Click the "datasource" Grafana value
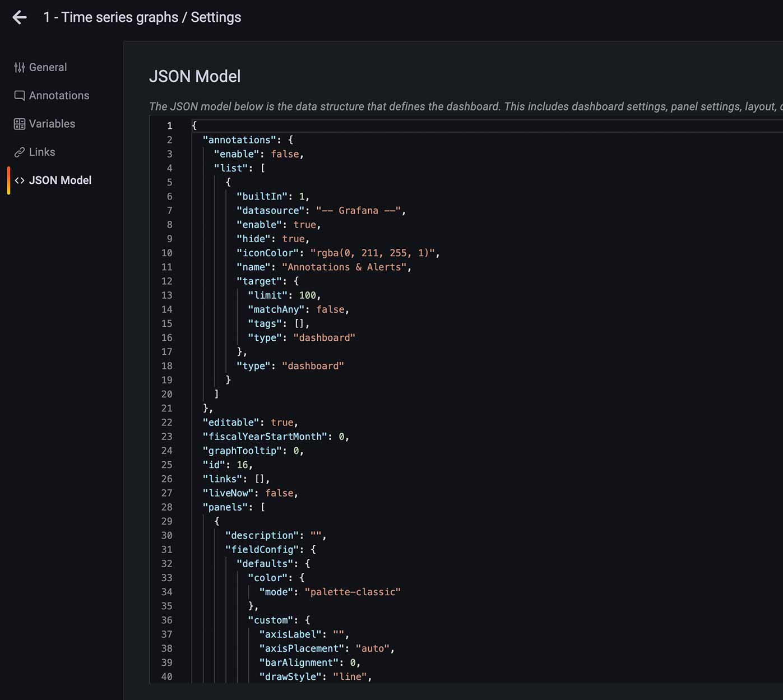This screenshot has height=700, width=783. (359, 211)
